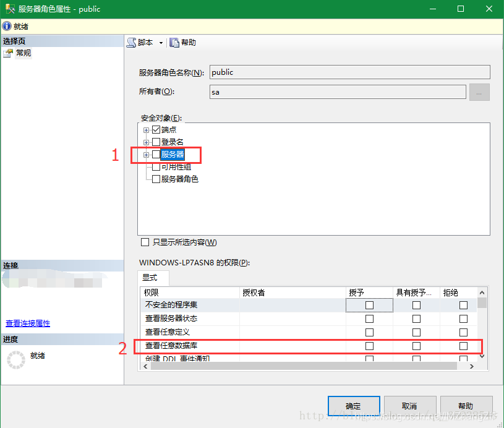Check 授予 for 不安全的程序集

click(x=369, y=305)
